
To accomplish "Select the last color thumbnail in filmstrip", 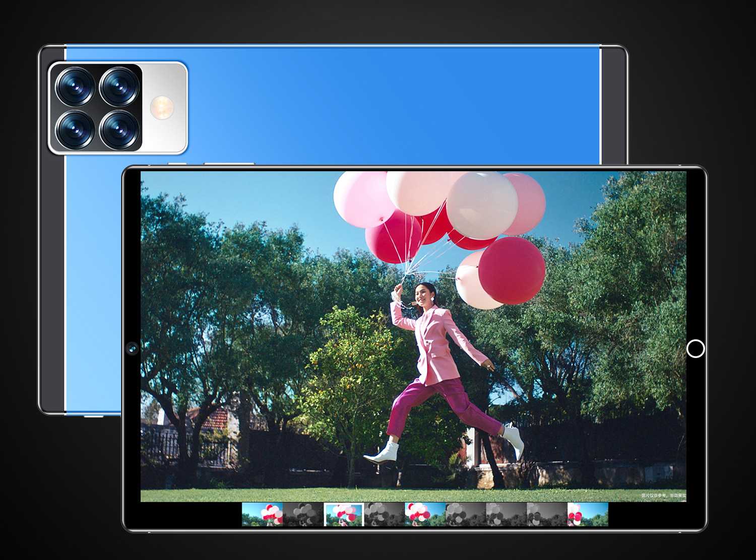I will pos(588,514).
